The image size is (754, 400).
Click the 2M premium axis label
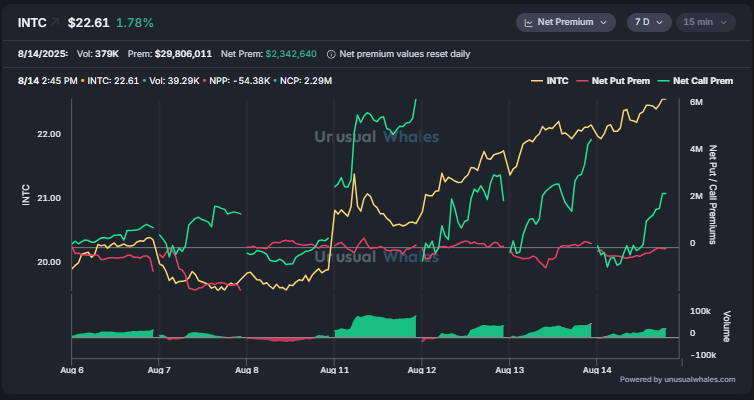point(696,196)
